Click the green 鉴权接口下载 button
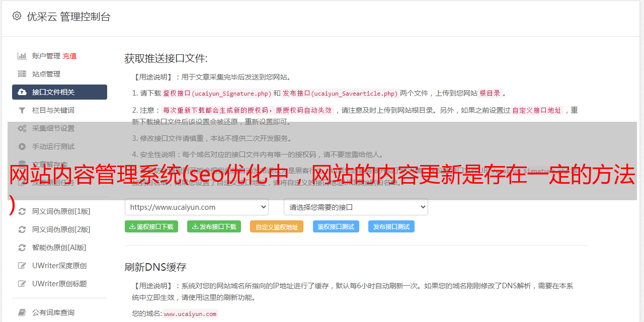The image size is (644, 322). point(151,226)
